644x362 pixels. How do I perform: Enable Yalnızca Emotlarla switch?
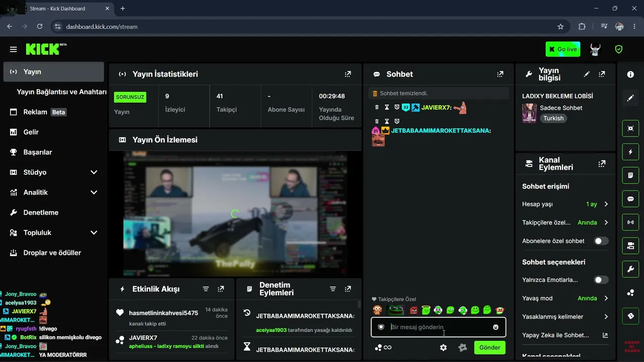601,280
